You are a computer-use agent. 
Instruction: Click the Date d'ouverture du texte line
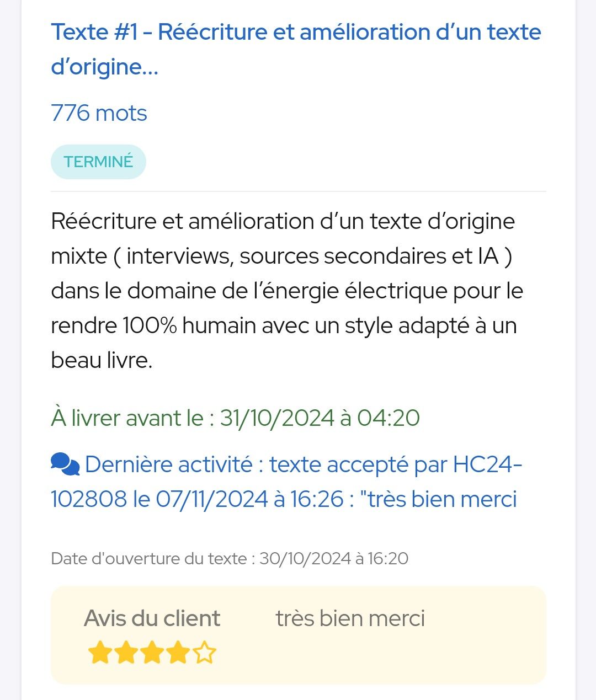230,558
